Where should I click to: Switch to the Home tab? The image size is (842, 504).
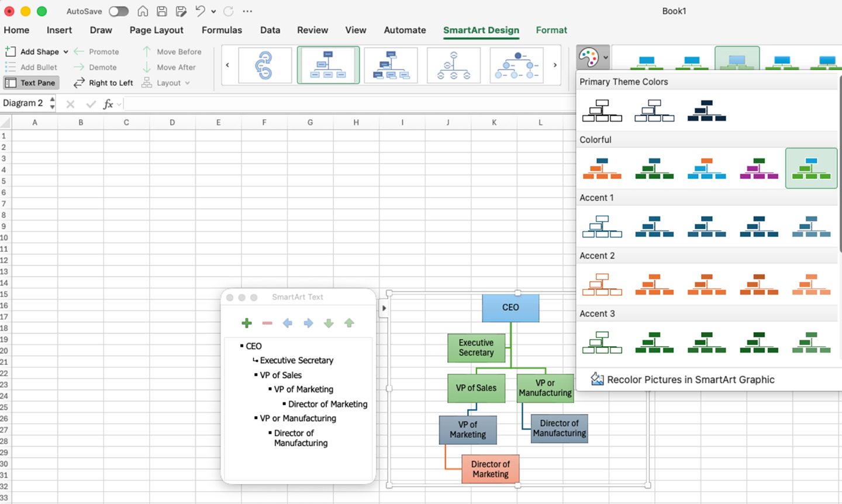16,30
